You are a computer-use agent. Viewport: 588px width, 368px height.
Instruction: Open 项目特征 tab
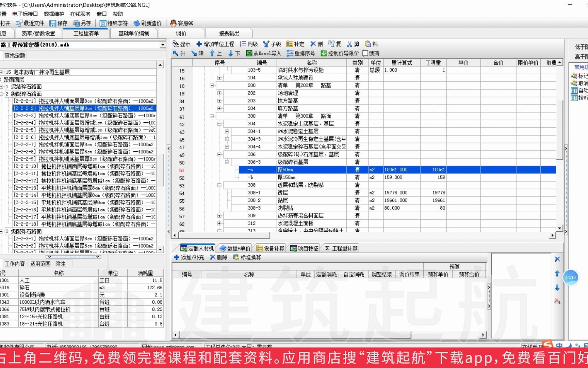(304, 248)
